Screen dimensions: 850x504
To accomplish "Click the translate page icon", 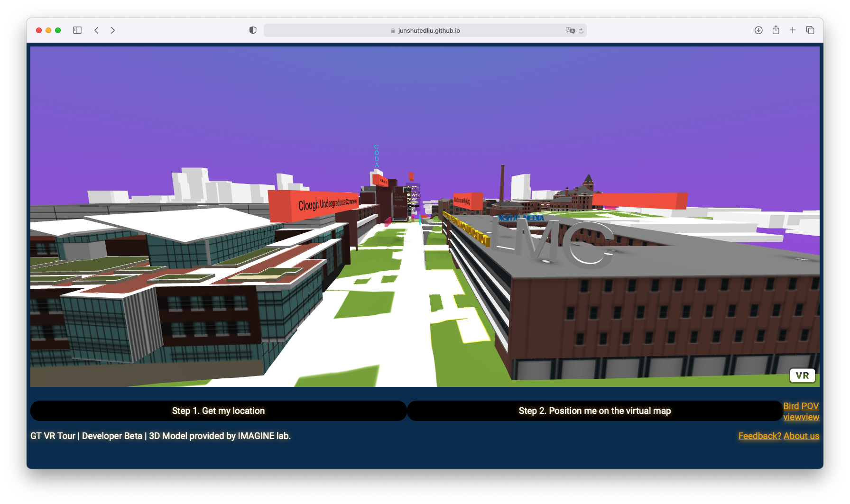I will coord(570,30).
